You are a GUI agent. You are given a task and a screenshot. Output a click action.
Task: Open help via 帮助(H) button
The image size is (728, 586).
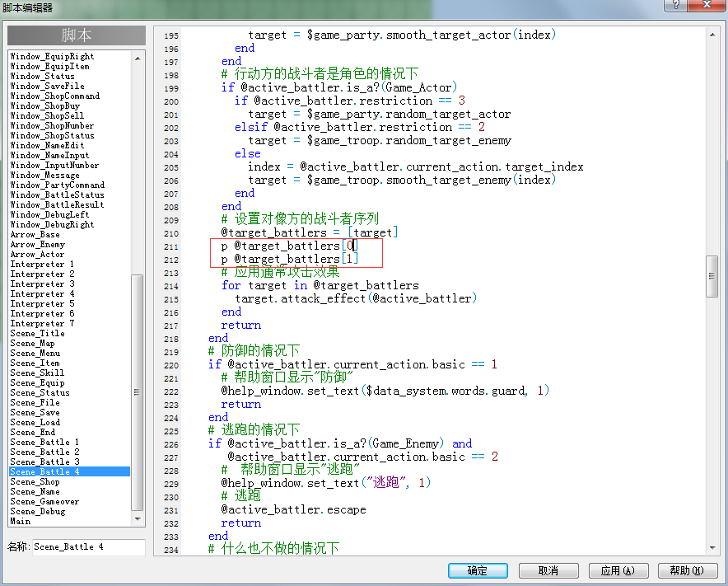pos(688,570)
